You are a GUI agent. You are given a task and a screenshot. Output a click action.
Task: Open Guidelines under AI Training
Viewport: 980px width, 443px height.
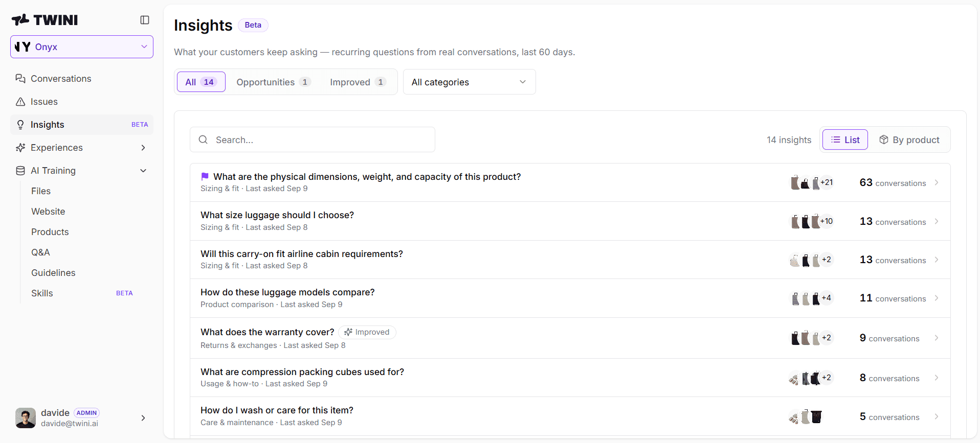[53, 273]
